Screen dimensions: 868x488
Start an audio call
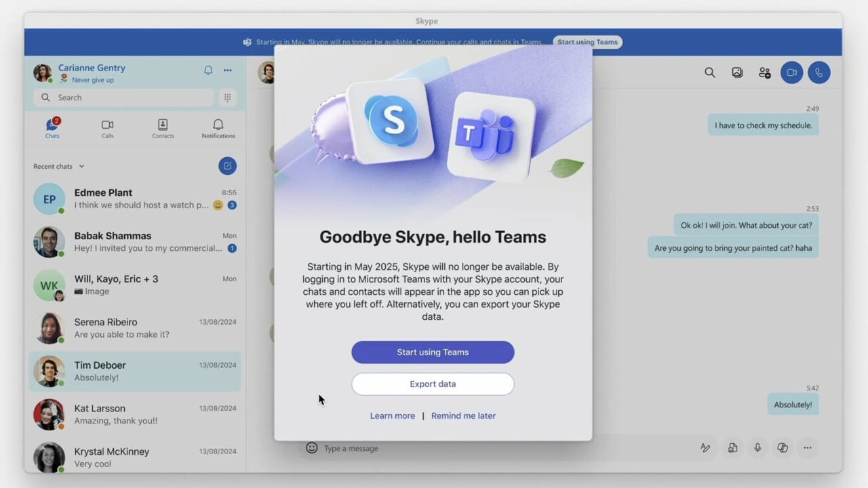[819, 73]
